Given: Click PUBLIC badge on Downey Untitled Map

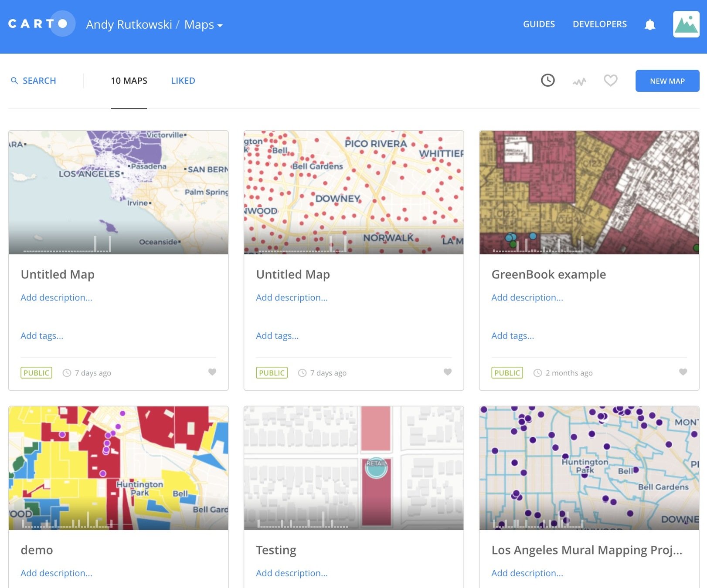Looking at the screenshot, I should (x=272, y=373).
